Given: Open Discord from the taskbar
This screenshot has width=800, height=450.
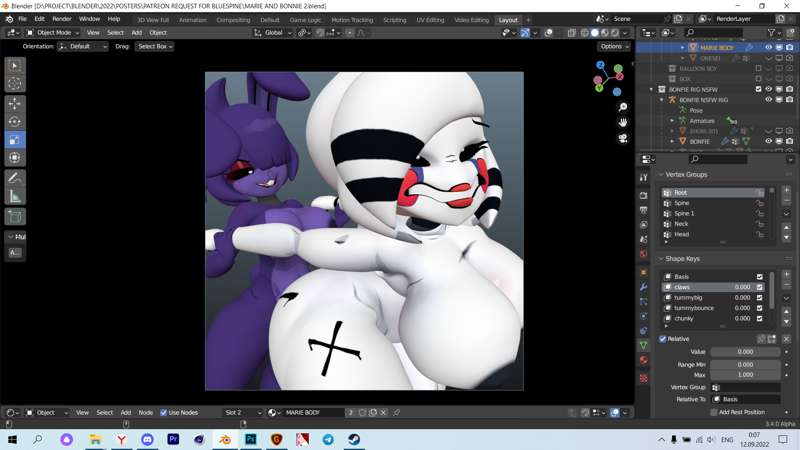Looking at the screenshot, I should 147,439.
